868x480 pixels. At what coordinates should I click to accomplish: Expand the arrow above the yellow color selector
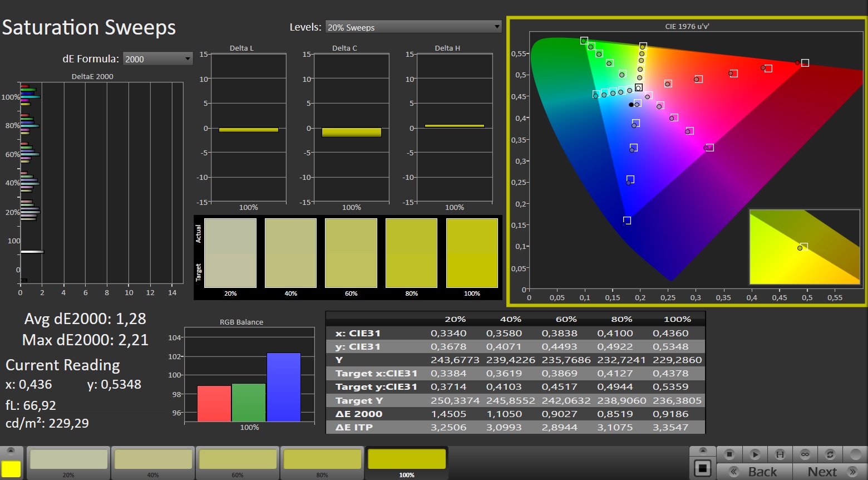[x=11, y=450]
